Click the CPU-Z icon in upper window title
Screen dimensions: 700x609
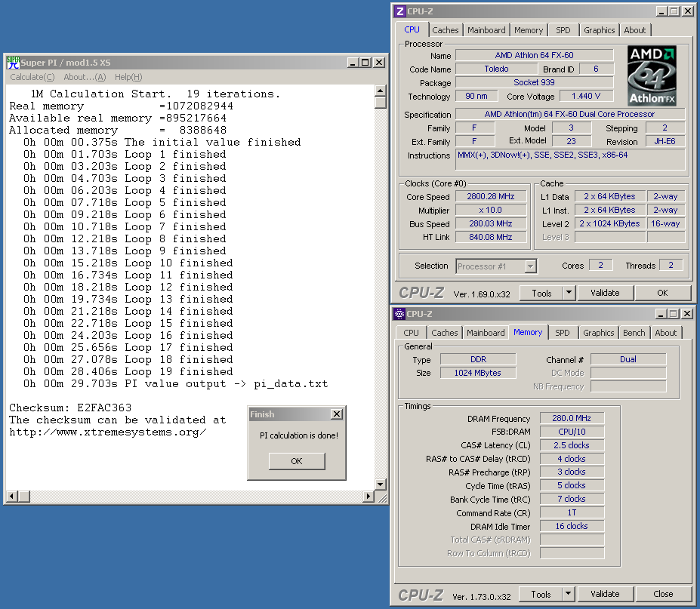[x=399, y=11]
